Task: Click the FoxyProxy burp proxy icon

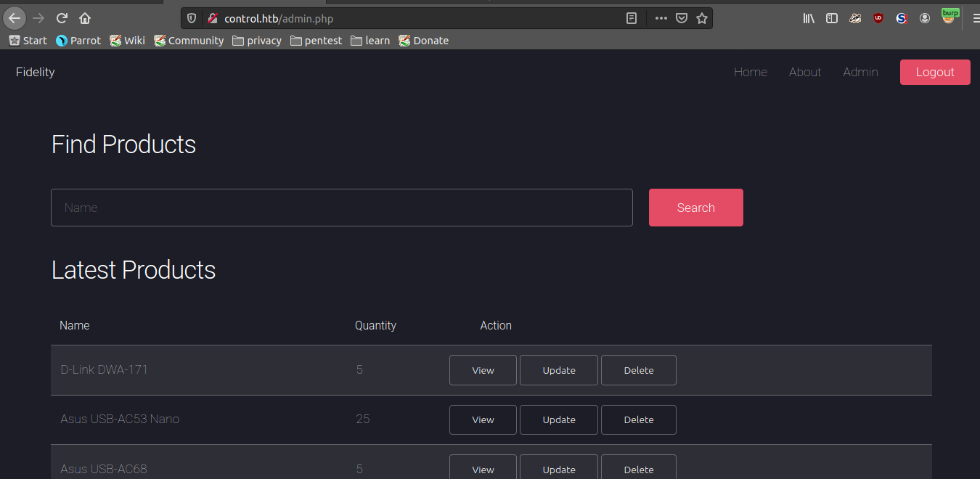Action: point(950,18)
